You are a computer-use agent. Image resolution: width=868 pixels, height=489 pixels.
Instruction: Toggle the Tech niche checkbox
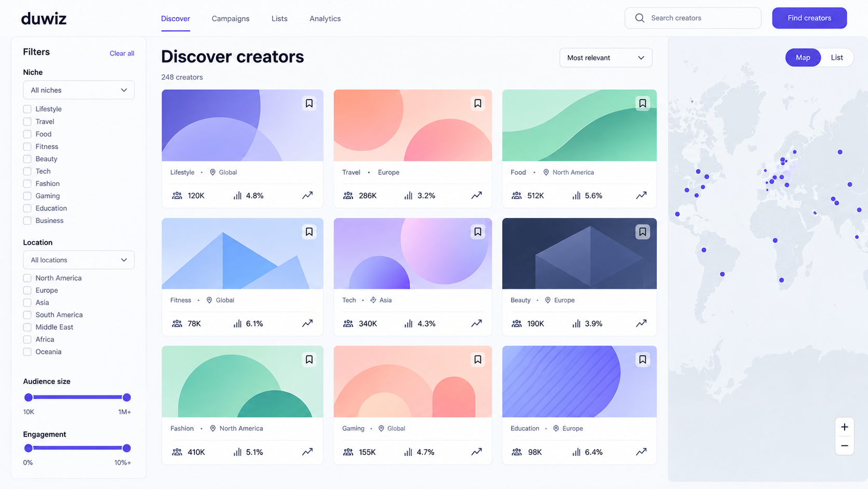click(x=27, y=171)
